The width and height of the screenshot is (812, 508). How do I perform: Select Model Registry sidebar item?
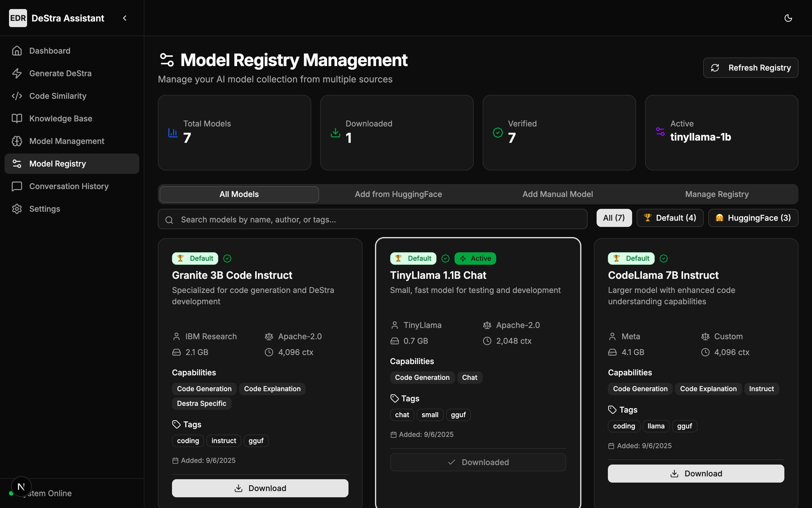pos(72,164)
